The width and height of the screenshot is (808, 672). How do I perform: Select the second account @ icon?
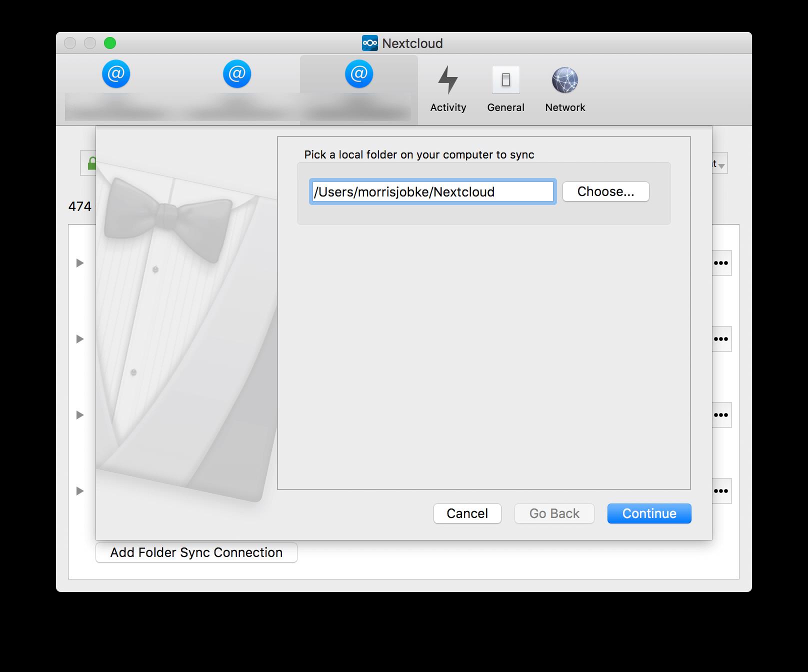point(237,74)
